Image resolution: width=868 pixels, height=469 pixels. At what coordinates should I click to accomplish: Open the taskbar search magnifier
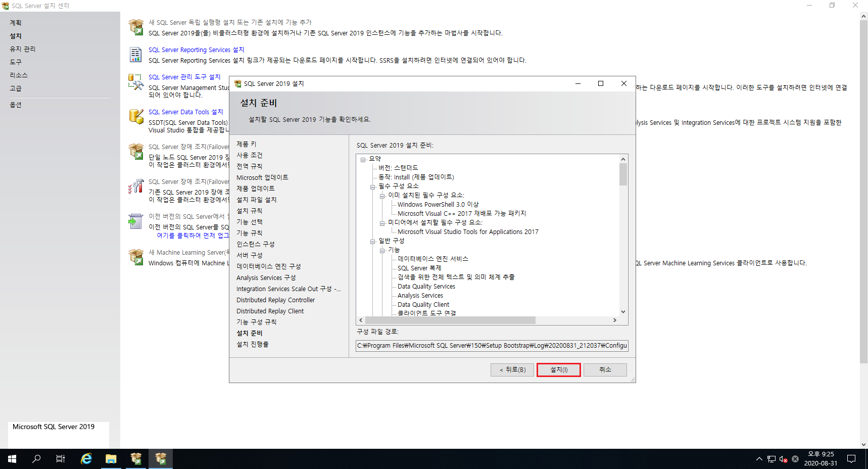[36, 459]
